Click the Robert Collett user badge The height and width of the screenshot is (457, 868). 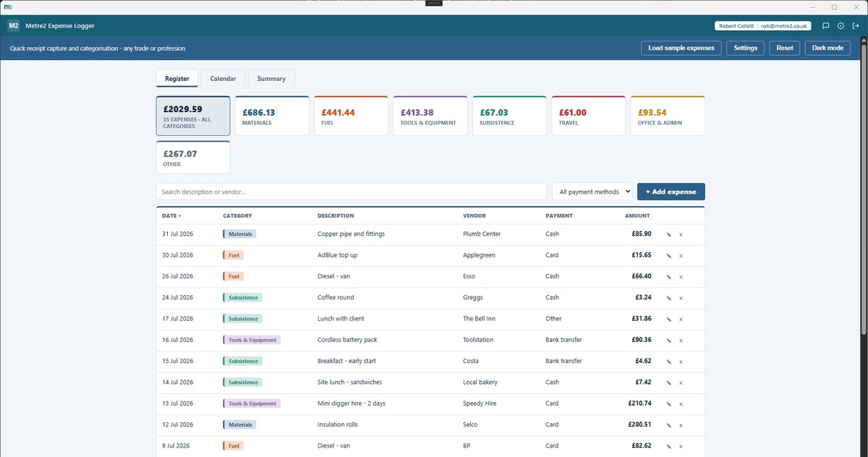coord(764,26)
